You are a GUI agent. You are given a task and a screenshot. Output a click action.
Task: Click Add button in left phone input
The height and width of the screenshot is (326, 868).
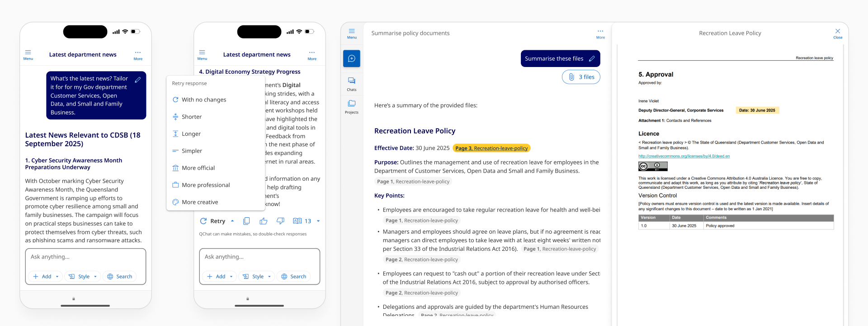pyautogui.click(x=42, y=277)
